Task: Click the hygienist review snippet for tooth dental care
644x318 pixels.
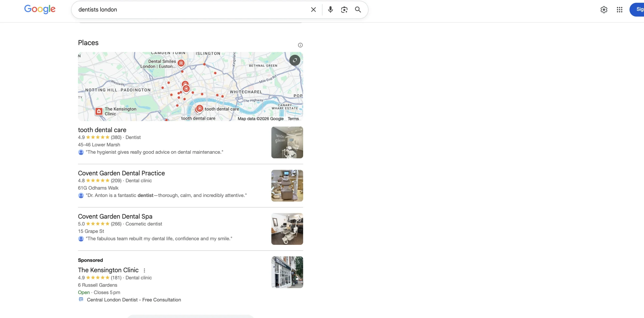Action: coord(154,152)
